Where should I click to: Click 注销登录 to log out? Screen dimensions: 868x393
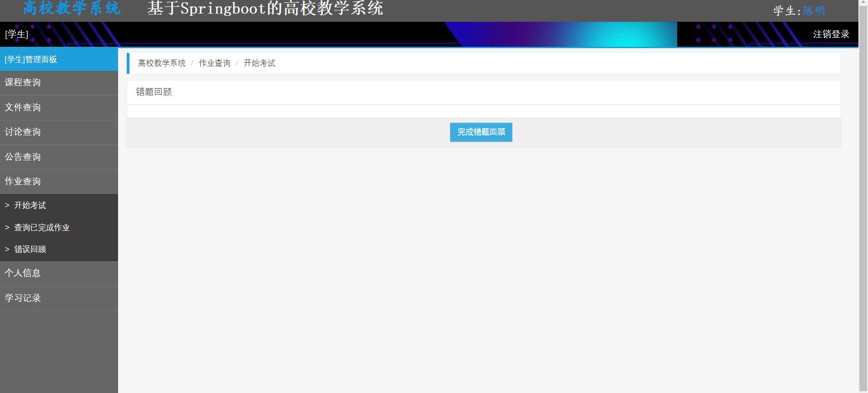click(831, 34)
